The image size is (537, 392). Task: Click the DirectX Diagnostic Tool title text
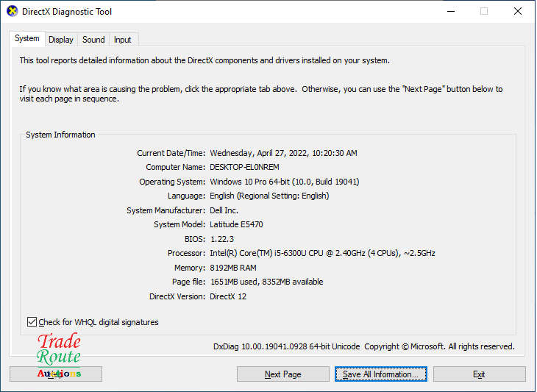tap(67, 12)
